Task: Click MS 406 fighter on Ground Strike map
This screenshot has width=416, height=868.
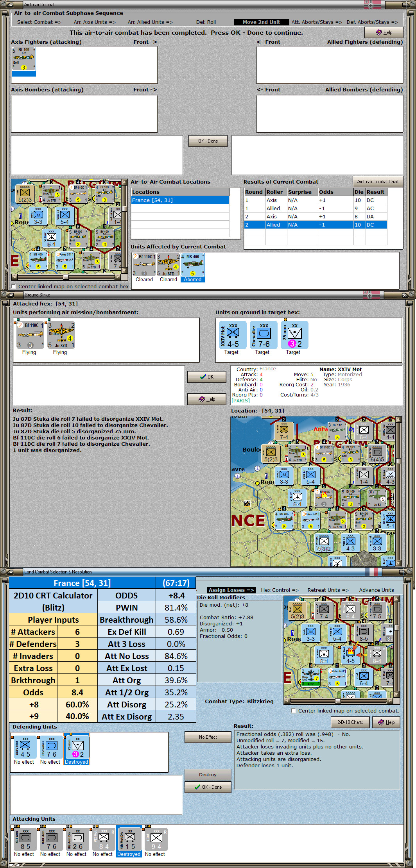Action: click(284, 520)
